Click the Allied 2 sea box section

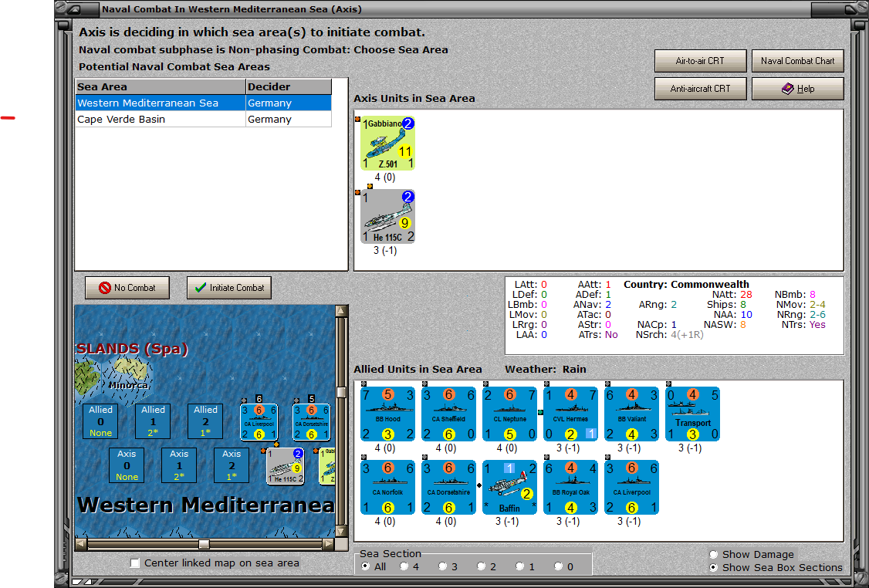205,421
